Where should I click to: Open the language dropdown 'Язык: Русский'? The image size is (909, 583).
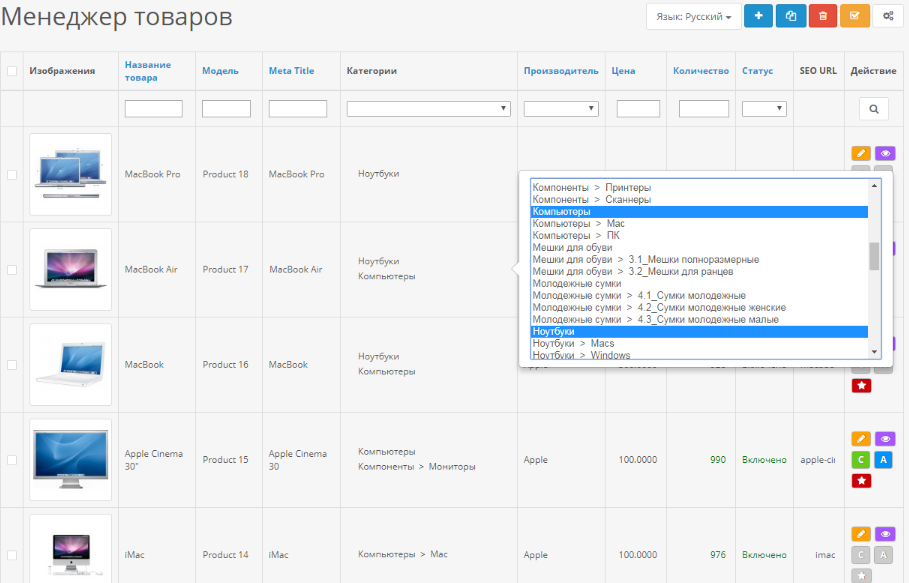[x=694, y=17]
